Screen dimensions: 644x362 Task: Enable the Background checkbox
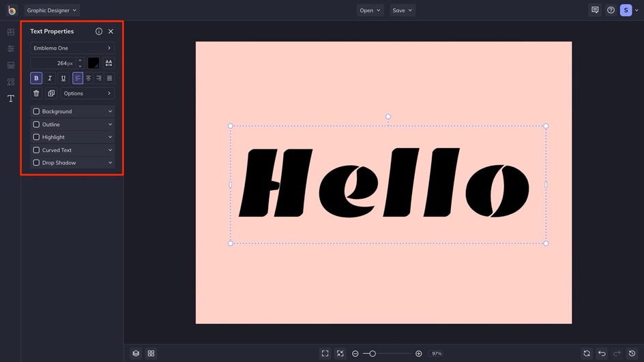(x=36, y=111)
